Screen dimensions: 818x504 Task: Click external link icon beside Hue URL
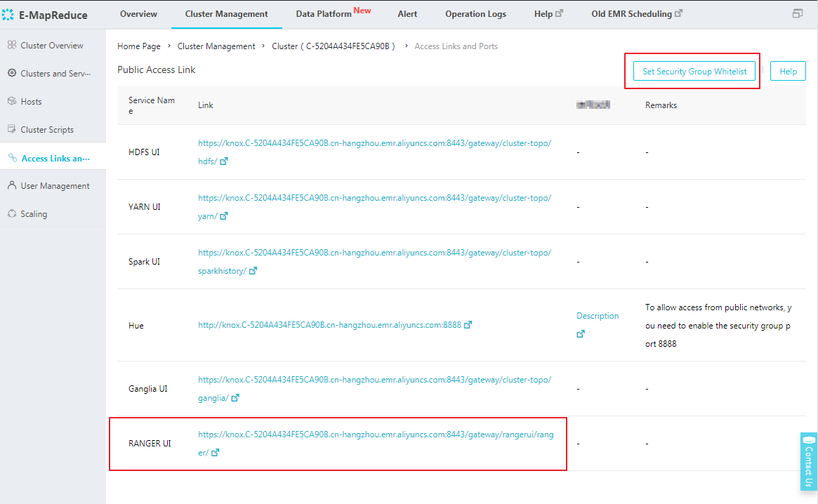coord(468,325)
